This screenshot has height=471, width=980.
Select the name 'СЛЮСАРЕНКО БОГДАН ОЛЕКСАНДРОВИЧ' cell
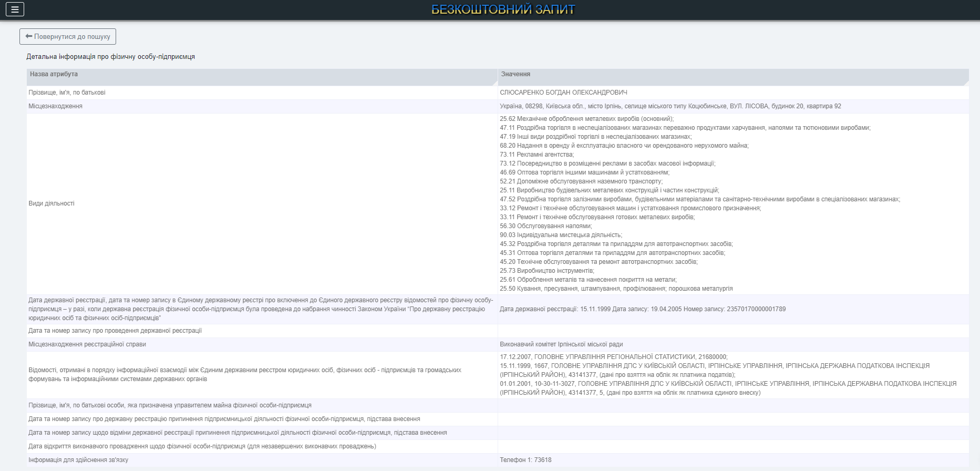pyautogui.click(x=563, y=93)
